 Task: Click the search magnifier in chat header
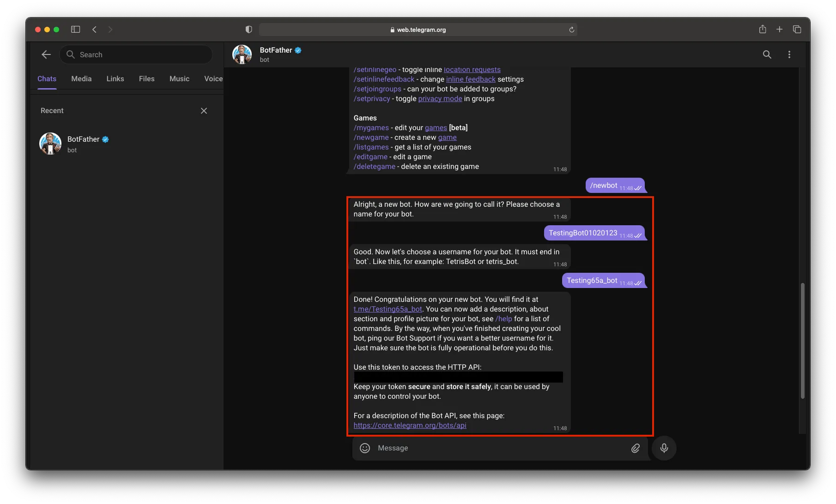(x=767, y=54)
